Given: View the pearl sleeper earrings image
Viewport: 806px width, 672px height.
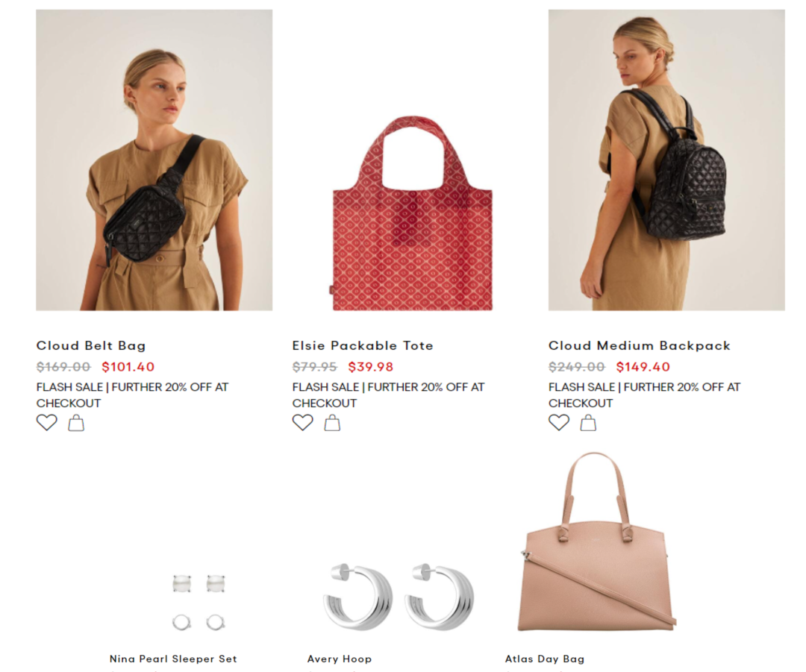Looking at the screenshot, I should pyautogui.click(x=199, y=602).
